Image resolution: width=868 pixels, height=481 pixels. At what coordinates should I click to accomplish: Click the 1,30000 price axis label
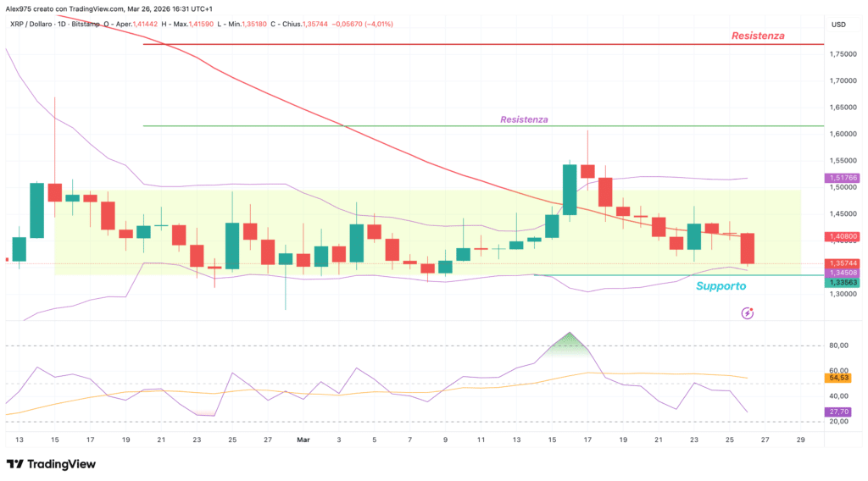pyautogui.click(x=843, y=294)
